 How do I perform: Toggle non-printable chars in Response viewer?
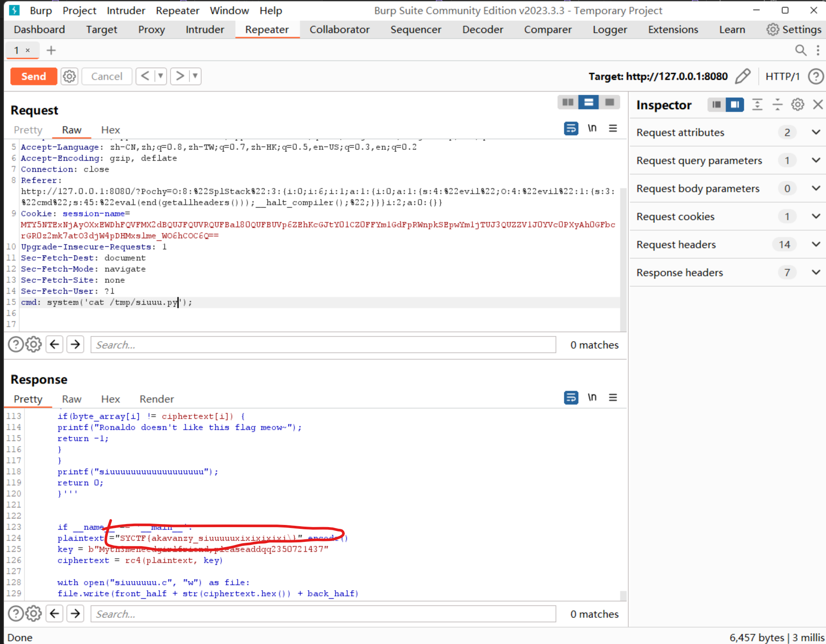[592, 397]
